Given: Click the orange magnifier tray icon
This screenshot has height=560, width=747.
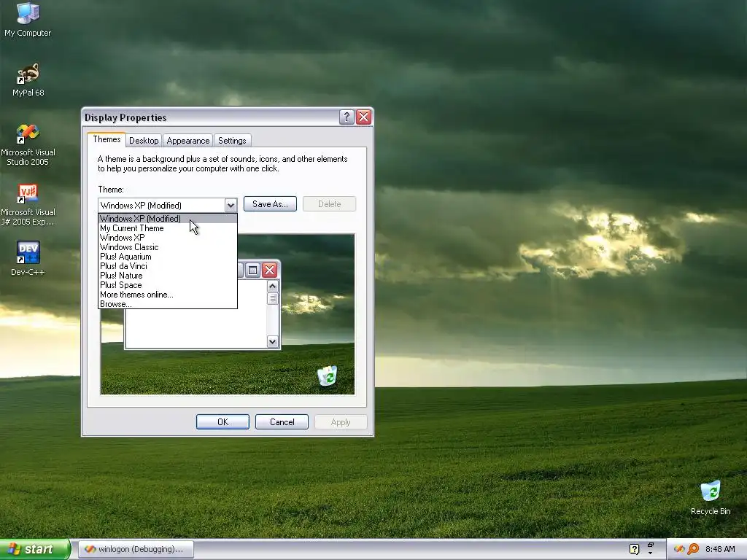Looking at the screenshot, I should pyautogui.click(x=693, y=549).
